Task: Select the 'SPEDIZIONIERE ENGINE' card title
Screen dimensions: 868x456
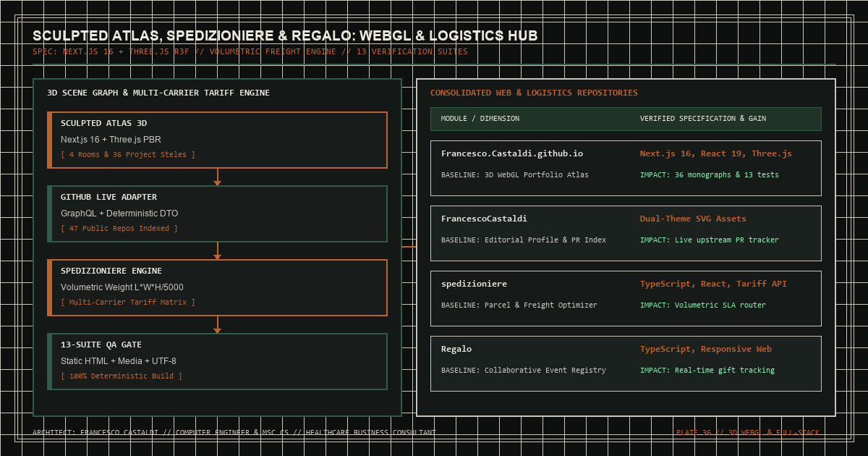Action: pos(111,271)
